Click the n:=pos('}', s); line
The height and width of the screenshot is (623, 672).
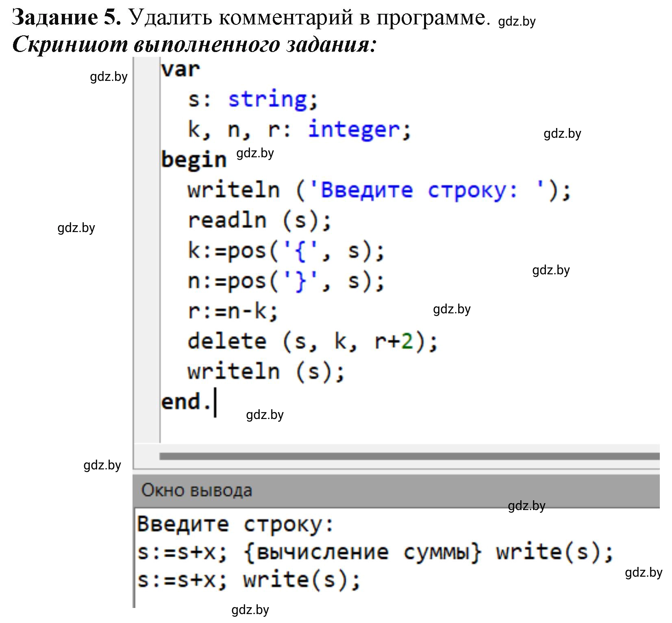(x=286, y=281)
